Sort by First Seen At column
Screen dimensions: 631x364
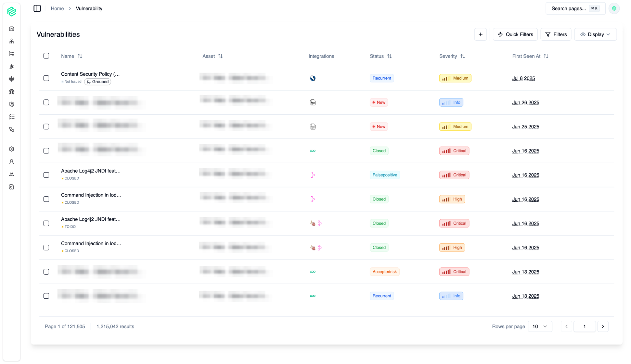coord(546,56)
